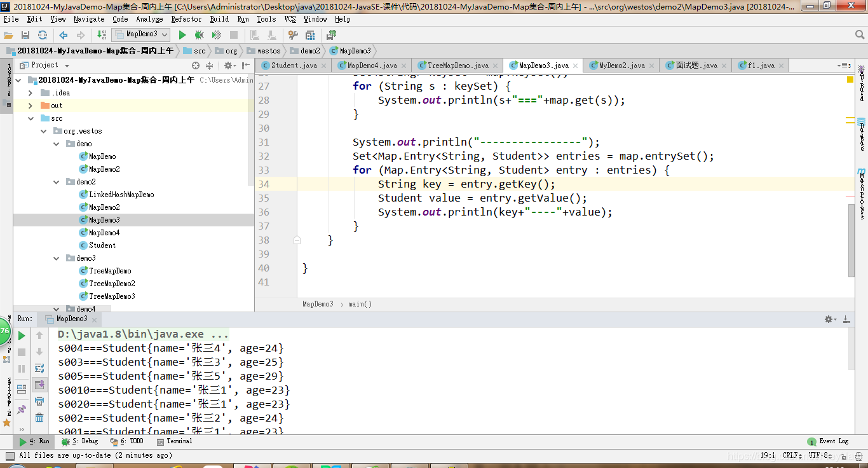Image resolution: width=868 pixels, height=468 pixels.
Task: Toggle scroll to end in the Run console
Action: pos(39,385)
